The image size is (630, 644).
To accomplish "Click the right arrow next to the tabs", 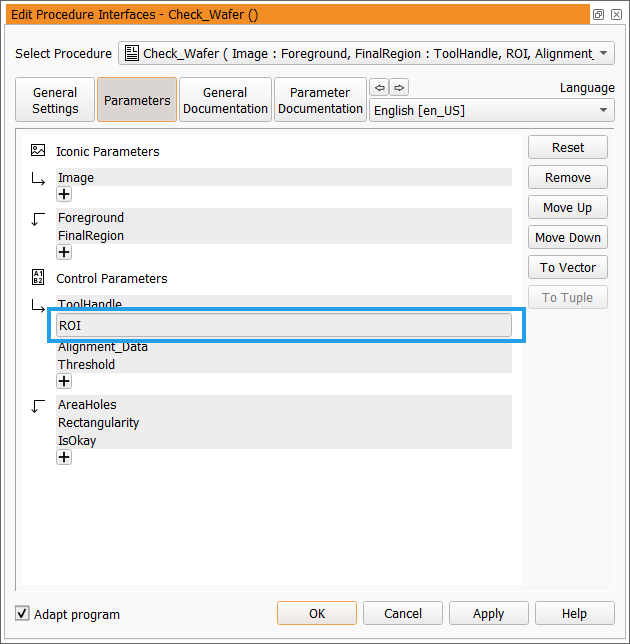I will pyautogui.click(x=399, y=87).
